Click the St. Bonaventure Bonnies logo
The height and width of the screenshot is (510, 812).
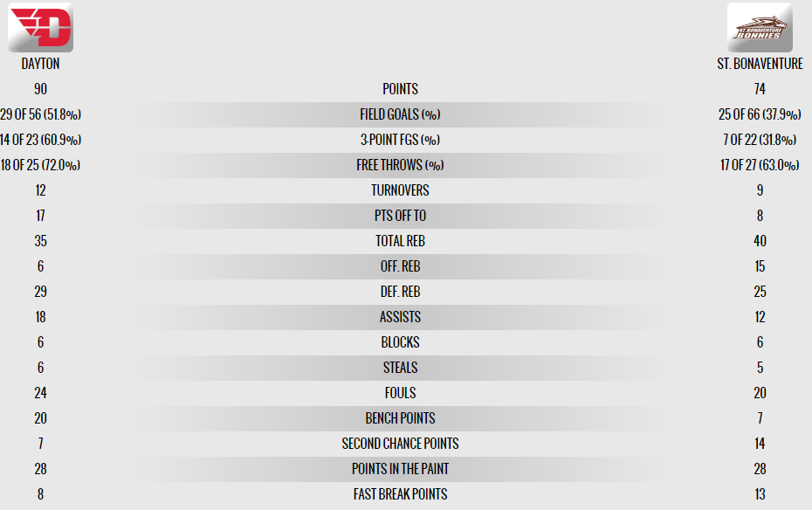point(760,27)
